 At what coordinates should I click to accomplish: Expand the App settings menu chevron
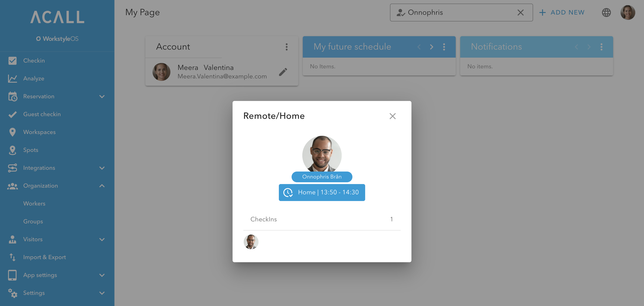pos(102,275)
